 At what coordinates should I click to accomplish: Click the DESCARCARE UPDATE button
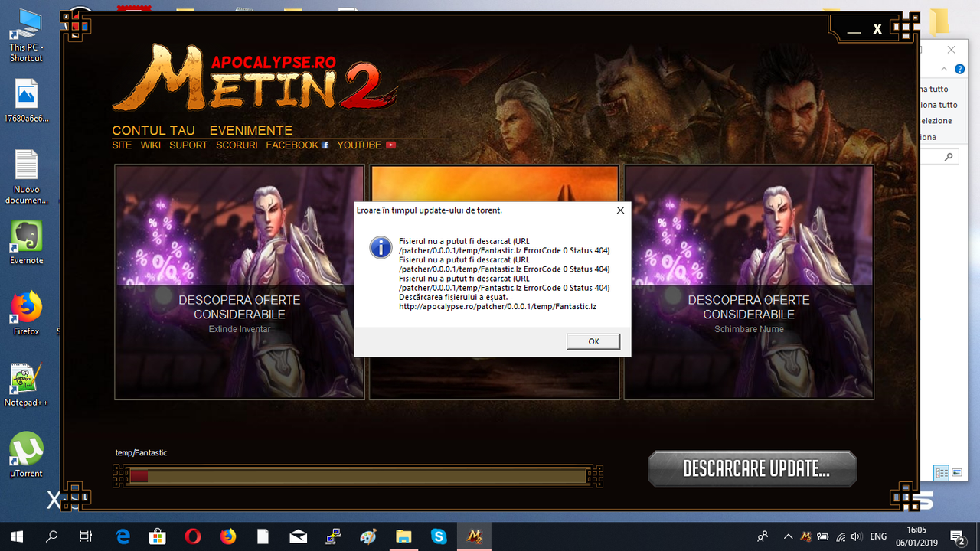(752, 468)
